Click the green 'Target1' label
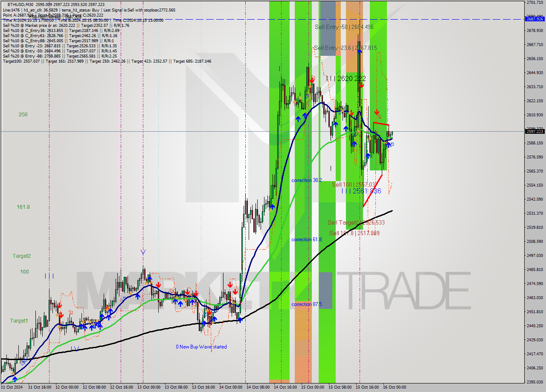This screenshot has height=392, width=546. click(x=19, y=321)
